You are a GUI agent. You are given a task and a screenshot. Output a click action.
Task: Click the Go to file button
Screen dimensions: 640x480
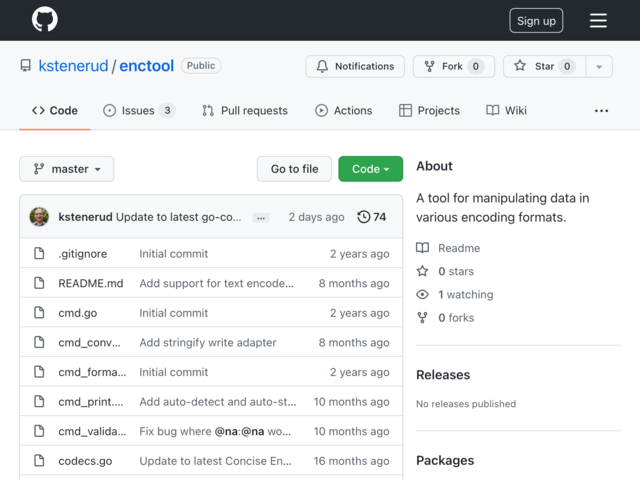tap(294, 169)
